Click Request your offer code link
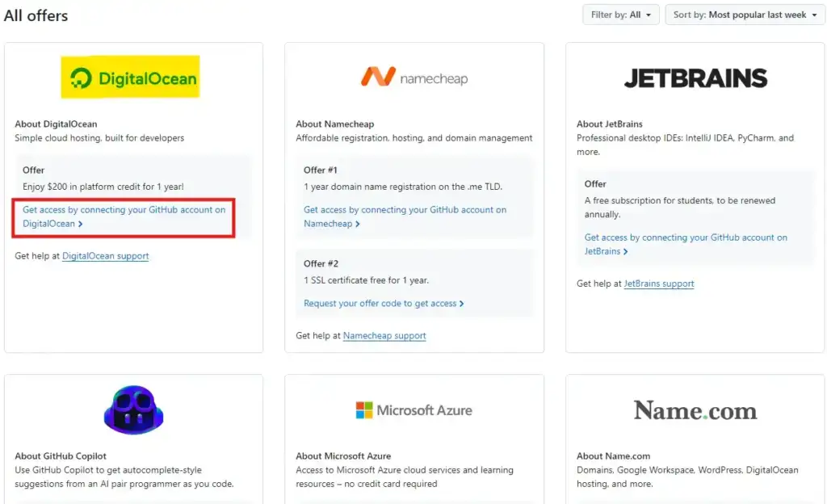Image resolution: width=827 pixels, height=504 pixels. point(384,304)
